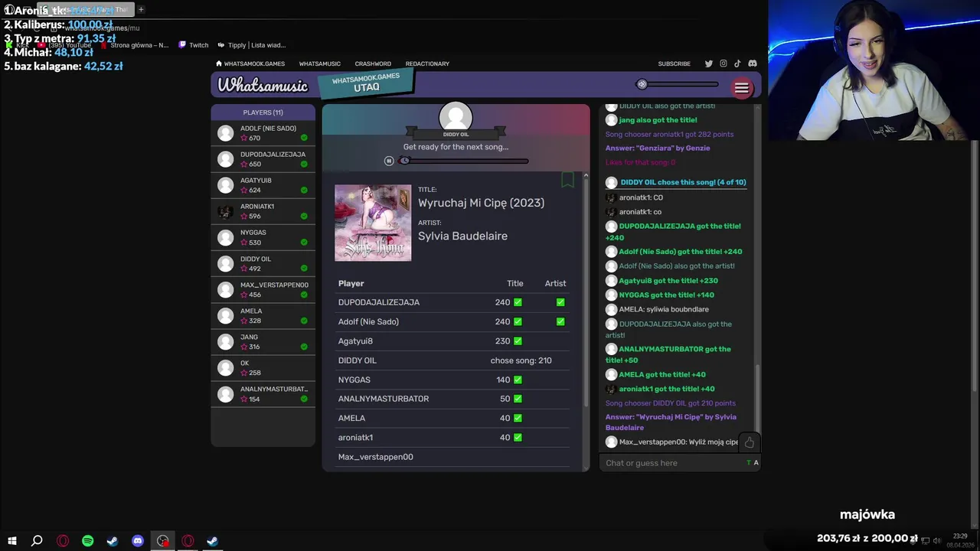
Task: Click Title checkmark in aroniatk1 results row
Action: [x=518, y=438]
